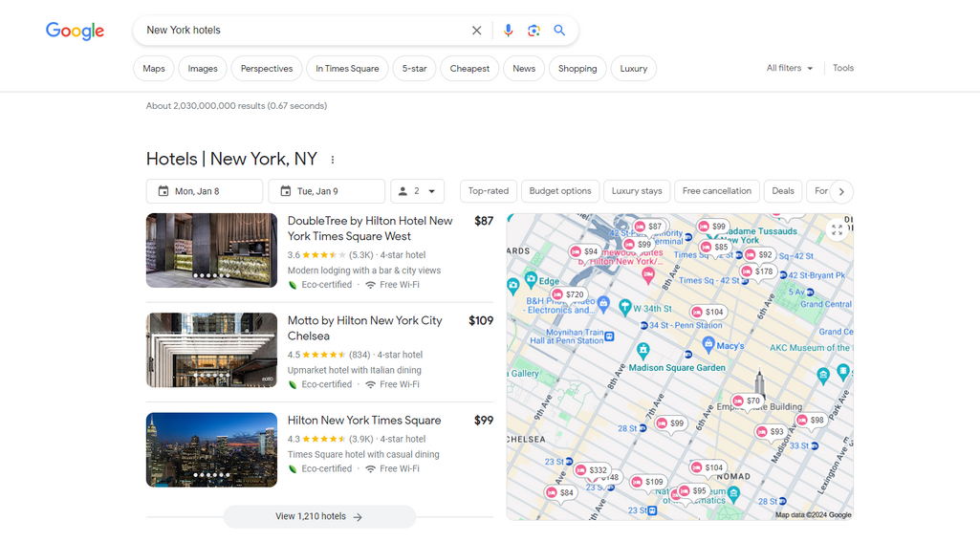The image size is (980, 542).
Task: Open Hilton New York Times Square listing
Action: tap(363, 420)
